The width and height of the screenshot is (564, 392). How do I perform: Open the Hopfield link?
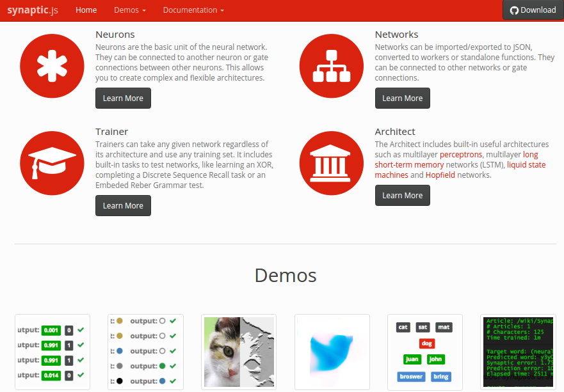[440, 175]
